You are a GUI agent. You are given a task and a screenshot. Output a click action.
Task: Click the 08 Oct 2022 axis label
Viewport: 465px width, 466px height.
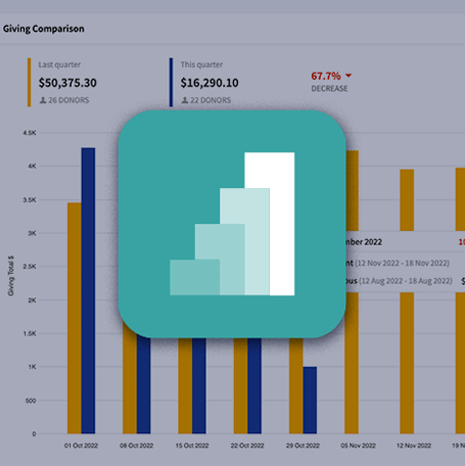(136, 446)
